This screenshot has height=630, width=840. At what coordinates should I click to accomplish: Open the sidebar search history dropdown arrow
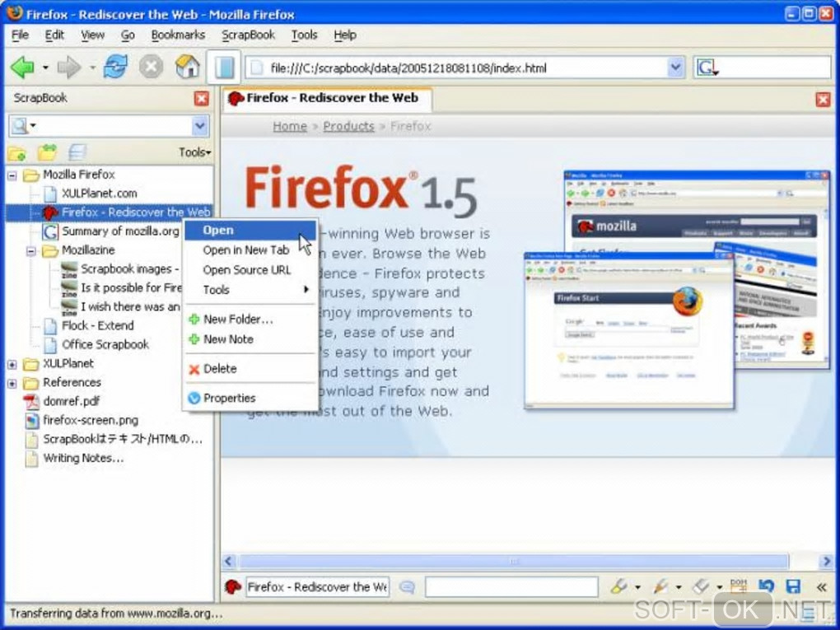click(x=200, y=127)
